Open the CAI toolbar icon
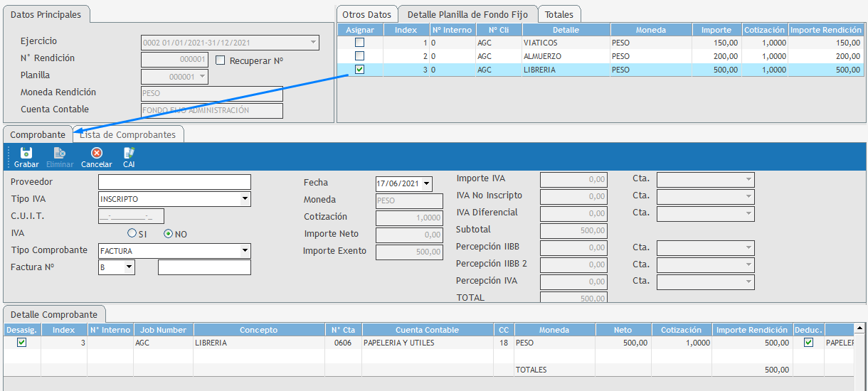868x391 pixels. pyautogui.click(x=129, y=153)
